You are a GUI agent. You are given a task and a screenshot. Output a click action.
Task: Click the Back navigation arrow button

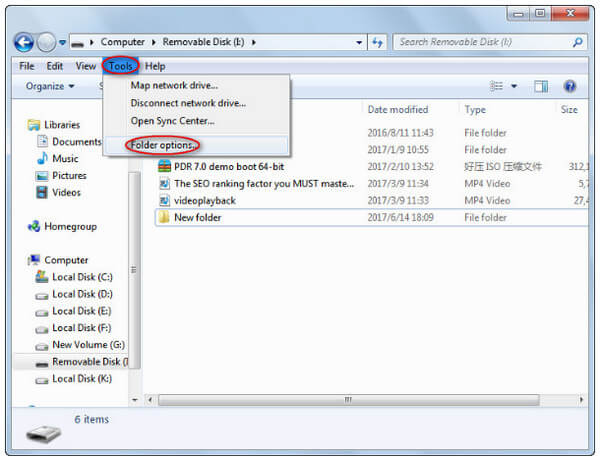(24, 43)
